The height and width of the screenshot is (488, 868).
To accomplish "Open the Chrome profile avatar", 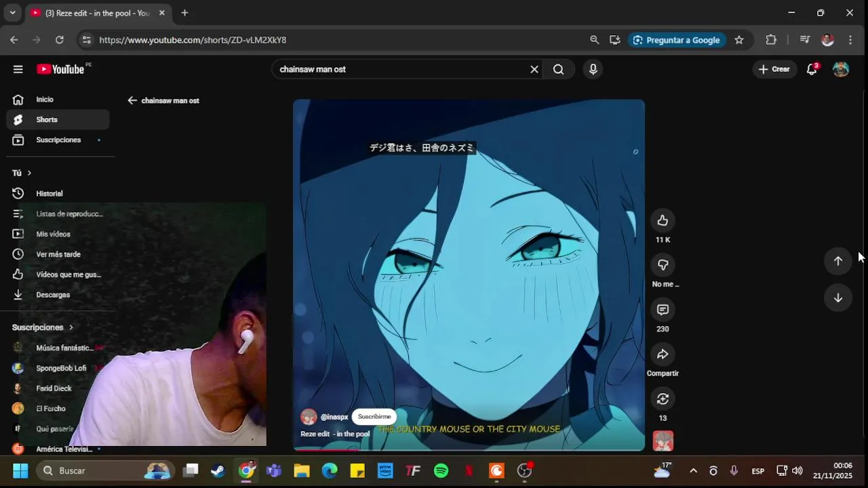I will pyautogui.click(x=827, y=40).
